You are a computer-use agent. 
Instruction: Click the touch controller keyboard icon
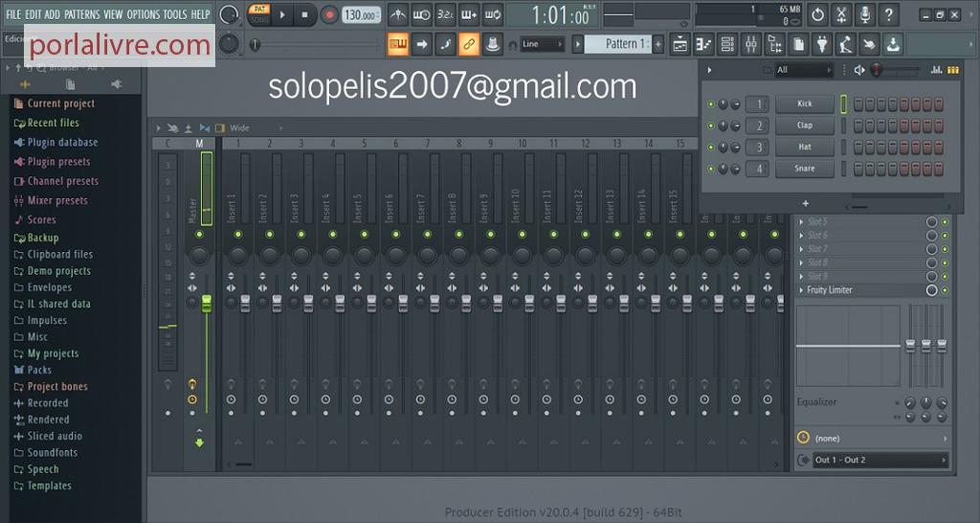(870, 44)
